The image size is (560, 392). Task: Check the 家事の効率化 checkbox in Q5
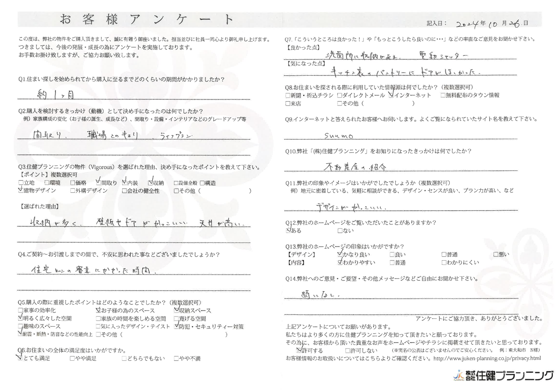(x=21, y=311)
